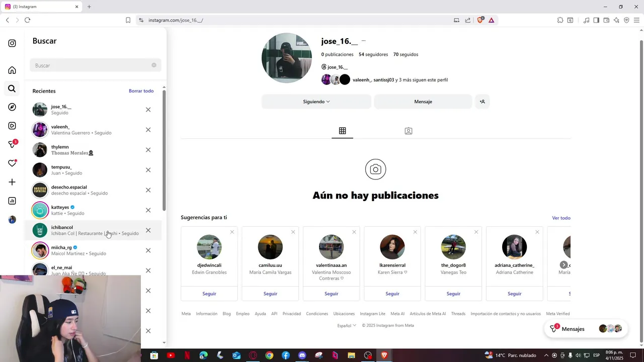Clear the search field with x icon

click(154, 65)
